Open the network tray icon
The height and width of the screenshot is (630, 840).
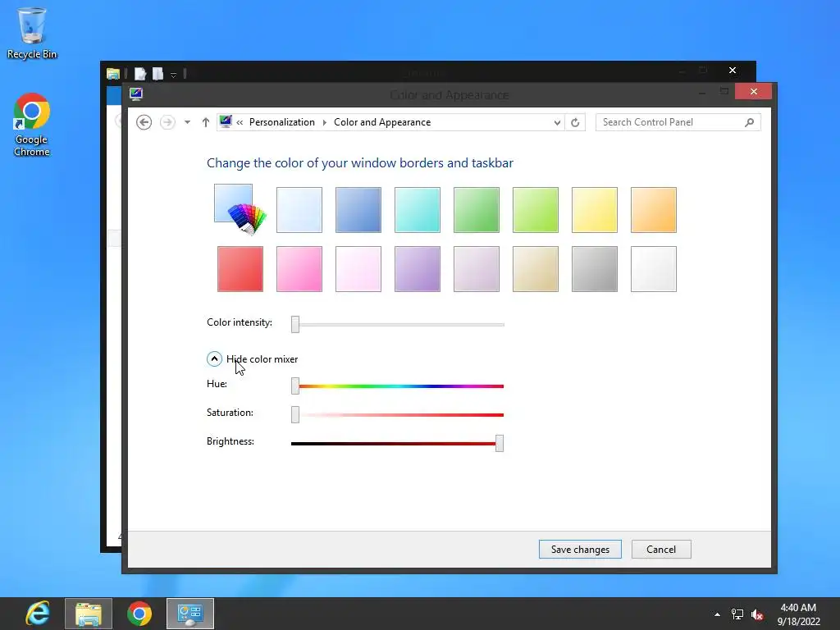pyautogui.click(x=737, y=614)
